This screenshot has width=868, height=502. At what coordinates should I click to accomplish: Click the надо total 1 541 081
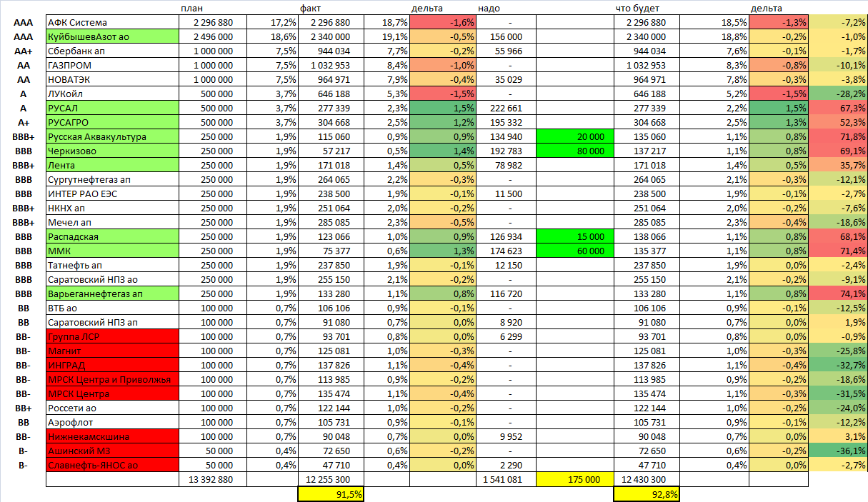506,479
